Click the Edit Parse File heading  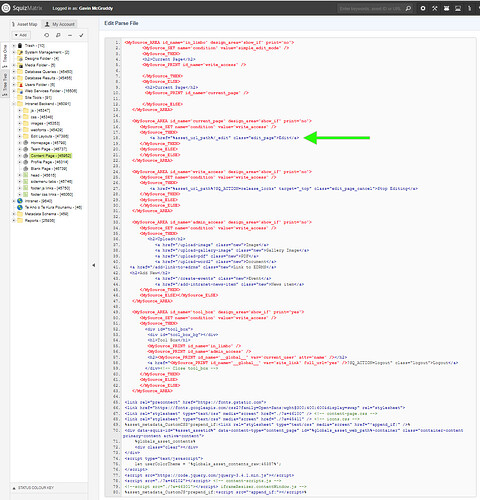(x=121, y=23)
